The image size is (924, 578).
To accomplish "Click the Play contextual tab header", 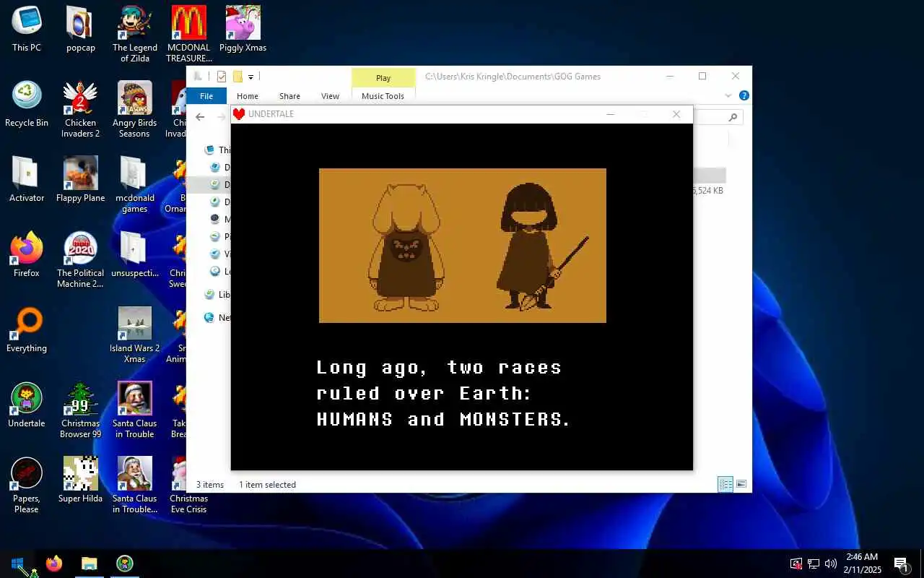I will pos(383,78).
